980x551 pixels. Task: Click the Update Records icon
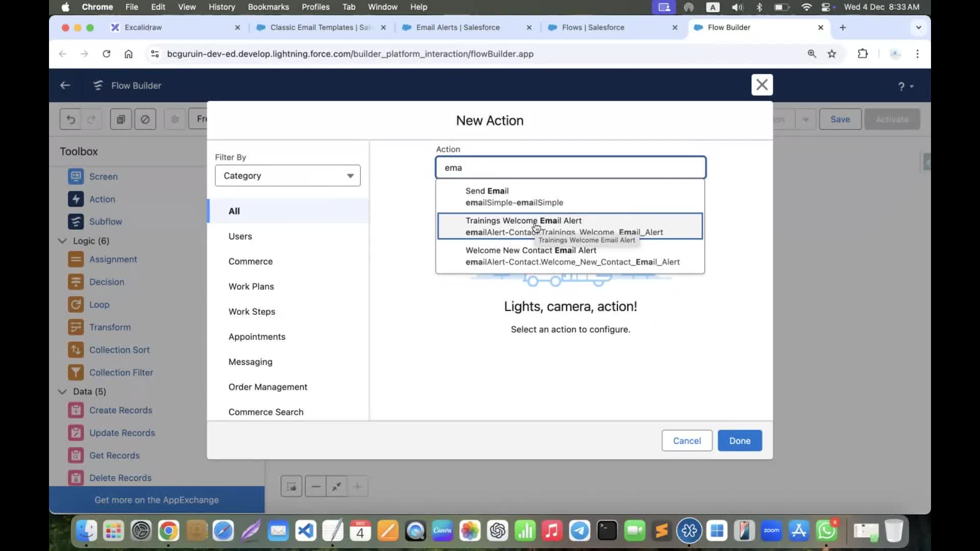(x=76, y=433)
